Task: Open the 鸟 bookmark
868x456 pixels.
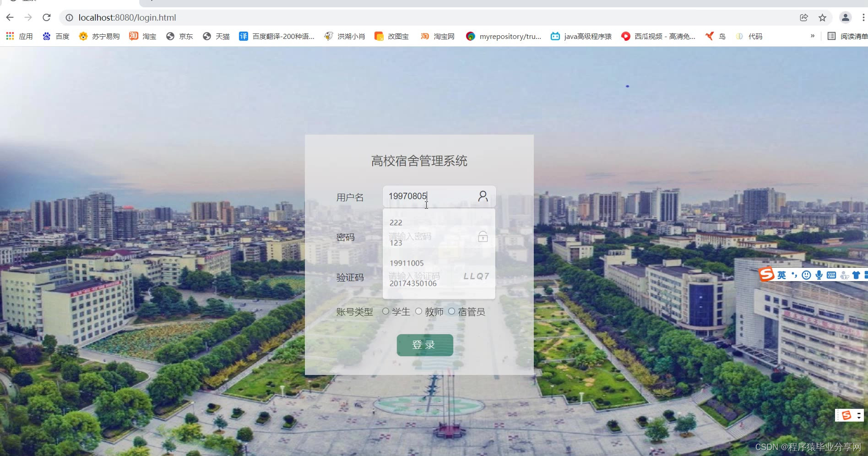Action: [x=715, y=36]
